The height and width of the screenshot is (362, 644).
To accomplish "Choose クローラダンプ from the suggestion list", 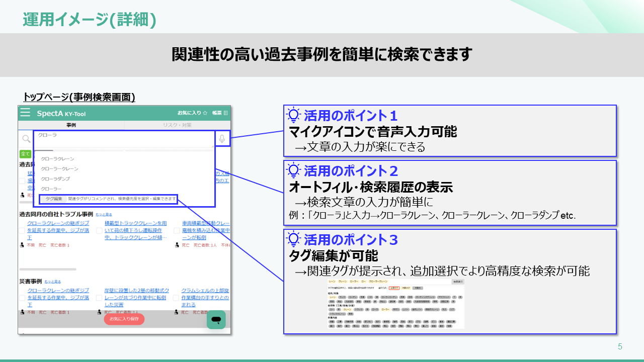I will point(55,179).
